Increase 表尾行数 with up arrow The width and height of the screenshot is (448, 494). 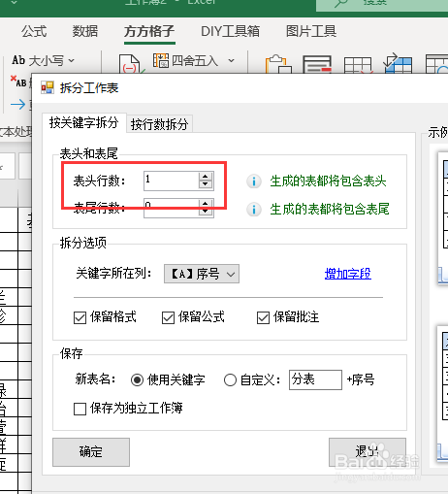click(205, 204)
